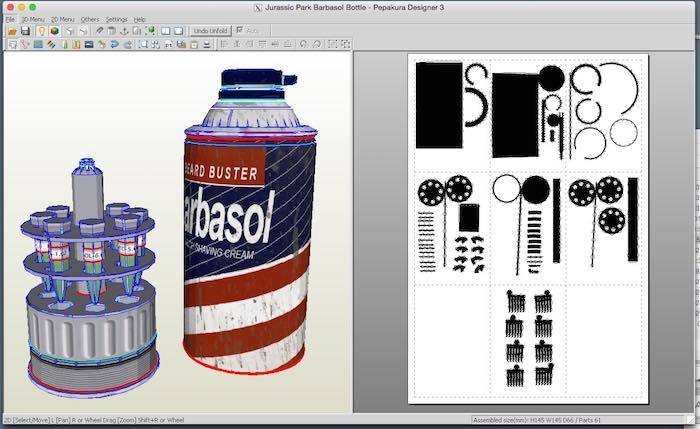Click the large black rectangle pattern piece
The width and height of the screenshot is (700, 429).
tap(439, 105)
